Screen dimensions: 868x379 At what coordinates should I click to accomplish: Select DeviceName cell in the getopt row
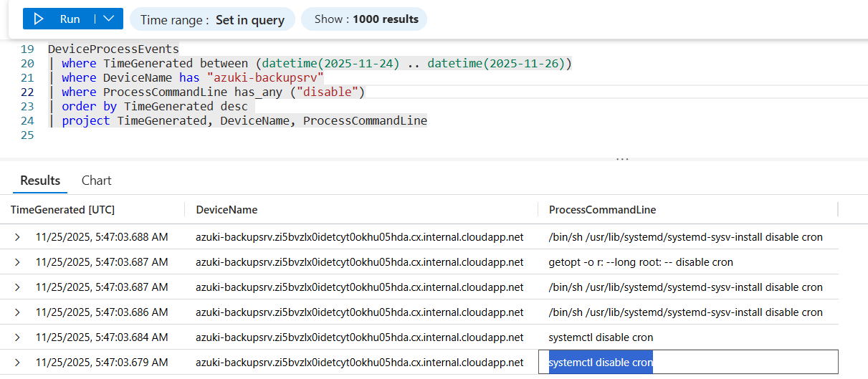click(x=360, y=262)
